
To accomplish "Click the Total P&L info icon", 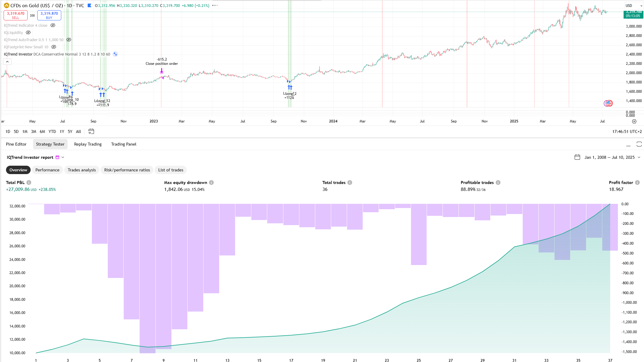I will (29, 183).
